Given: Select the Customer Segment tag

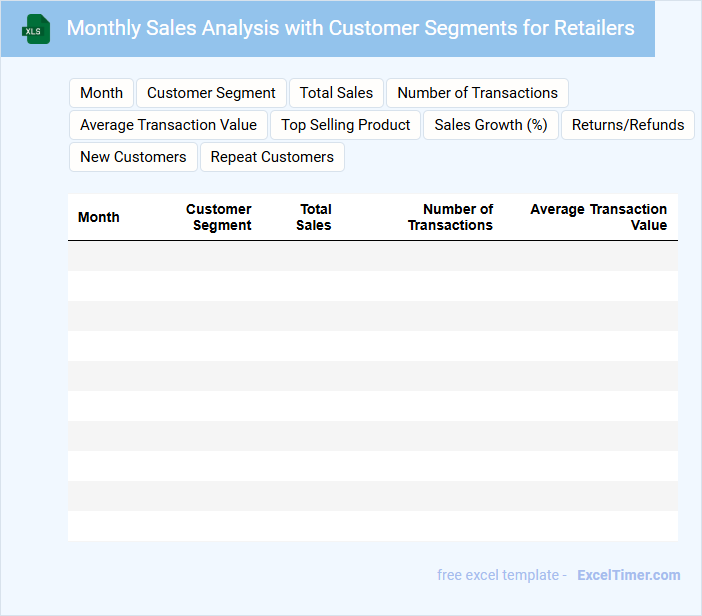Looking at the screenshot, I should 211,93.
